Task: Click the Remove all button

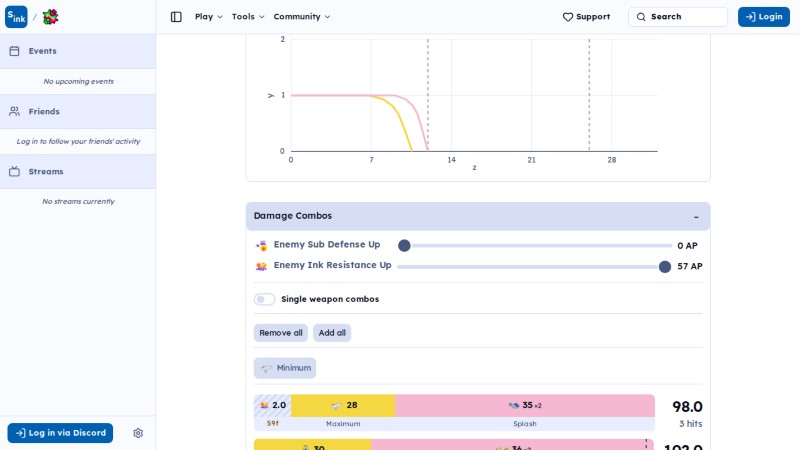Action: [x=281, y=333]
